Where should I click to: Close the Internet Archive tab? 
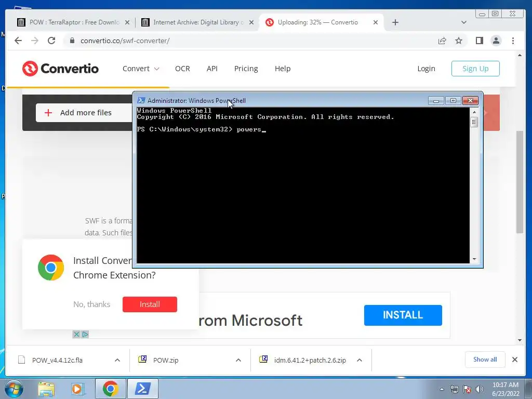pos(251,22)
